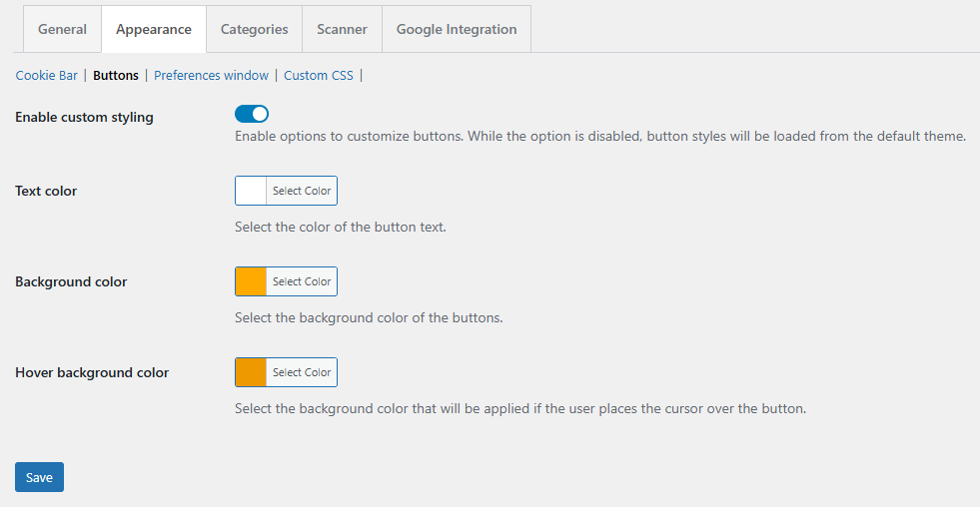Go to the Scanner tab
This screenshot has height=507, width=980.
coord(342,29)
